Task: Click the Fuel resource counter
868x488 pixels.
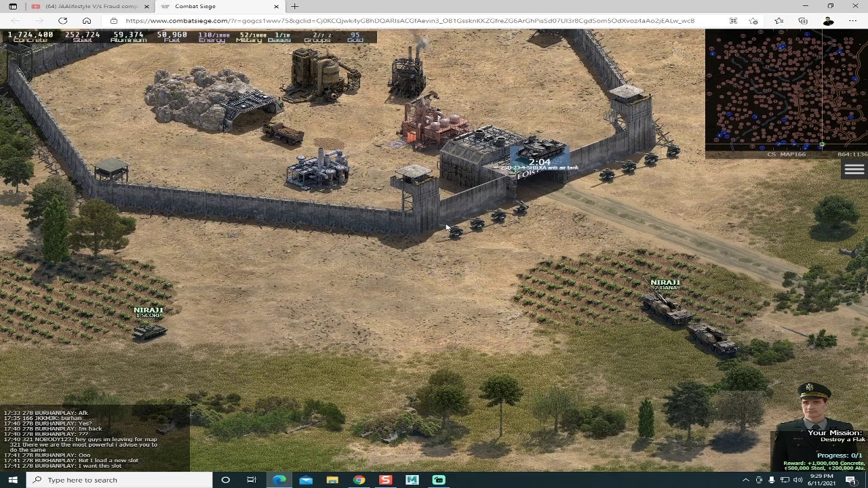Action: tap(172, 37)
